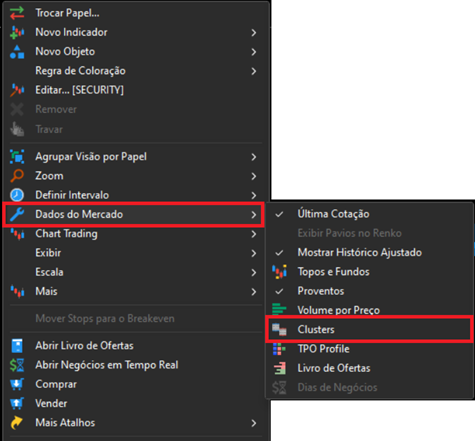Click the Livro de Ofertas submenu icon
475x441 pixels.
pyautogui.click(x=280, y=368)
